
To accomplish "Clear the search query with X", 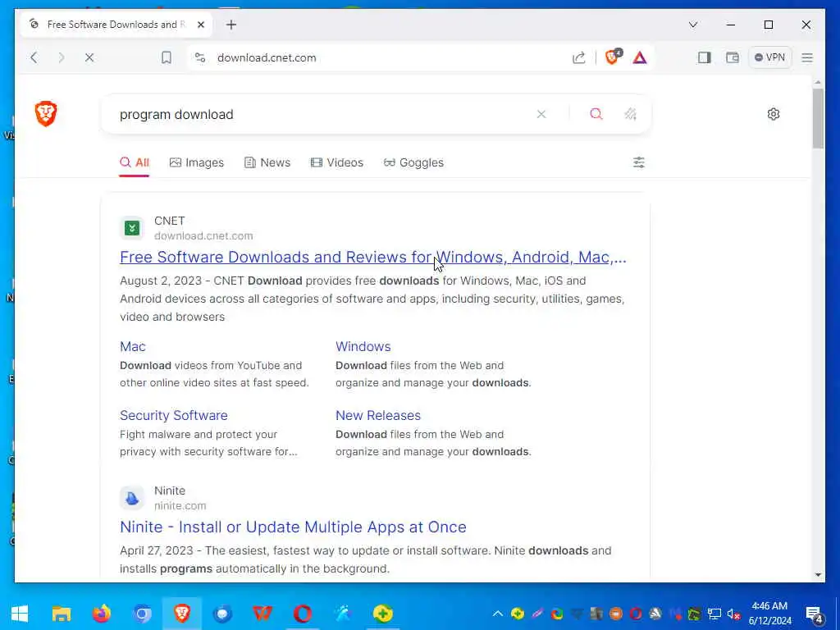I will point(541,114).
